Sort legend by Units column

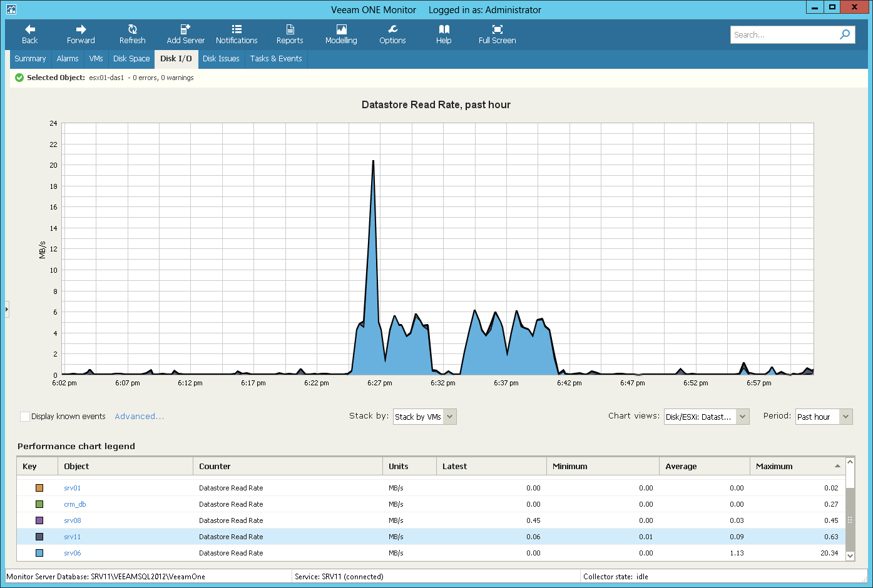coord(409,466)
